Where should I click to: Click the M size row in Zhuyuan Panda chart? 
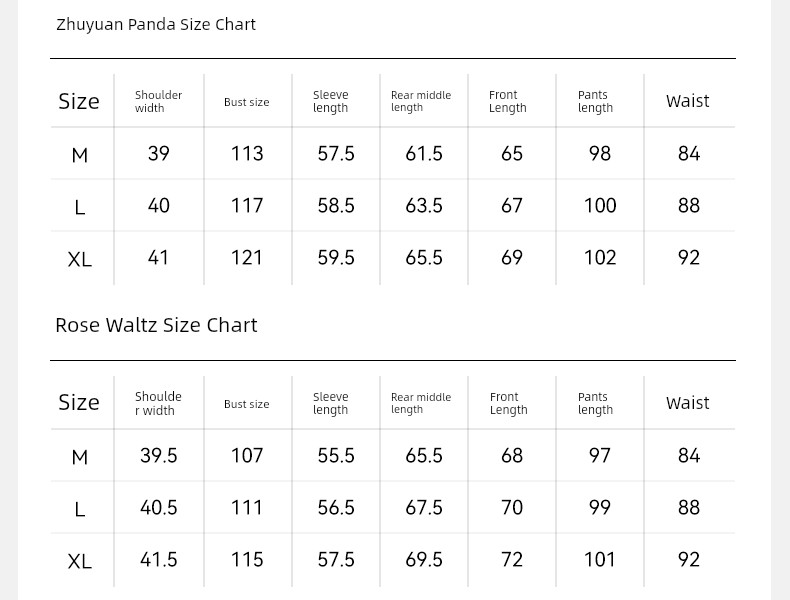pos(393,154)
